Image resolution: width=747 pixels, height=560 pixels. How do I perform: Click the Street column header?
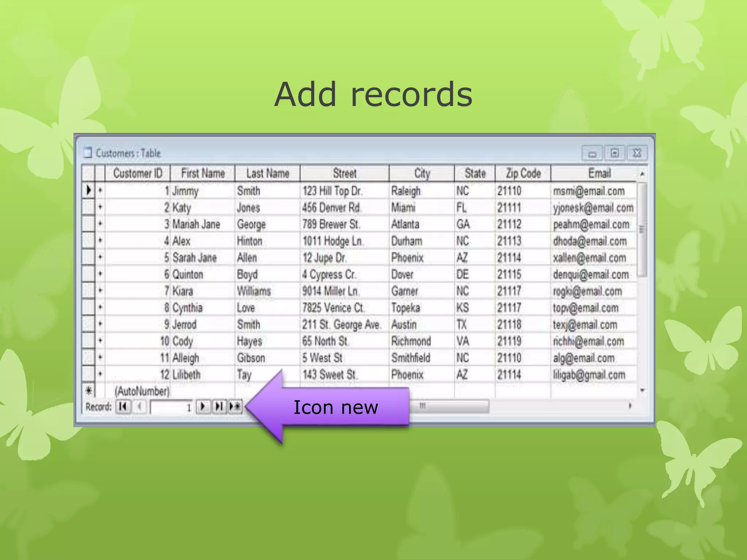344,173
